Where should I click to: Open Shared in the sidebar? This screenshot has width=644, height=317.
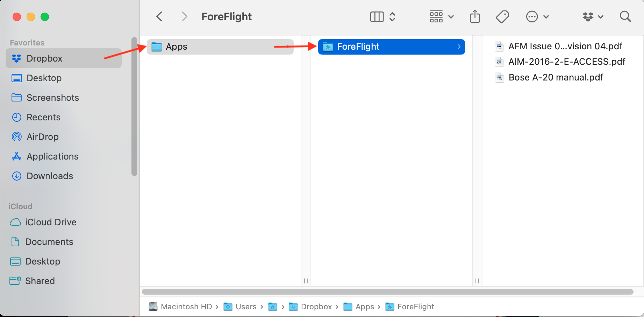[64, 281]
